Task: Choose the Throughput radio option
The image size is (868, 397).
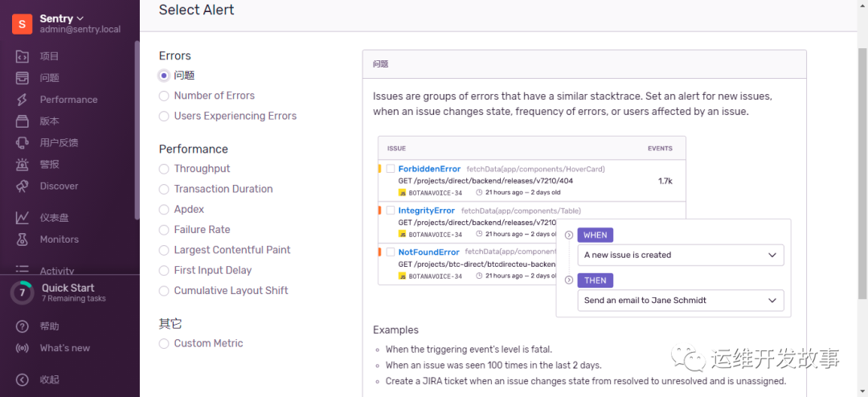Action: coord(164,169)
